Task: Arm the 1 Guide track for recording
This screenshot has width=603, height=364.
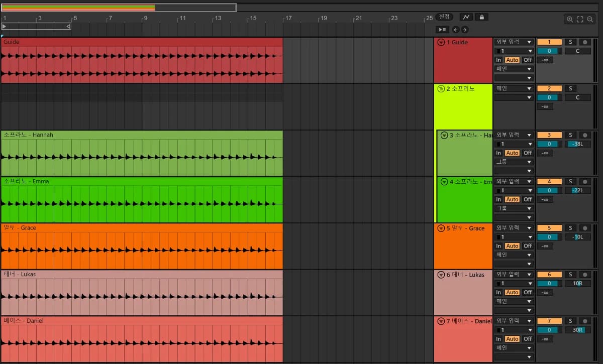Action: (584, 42)
